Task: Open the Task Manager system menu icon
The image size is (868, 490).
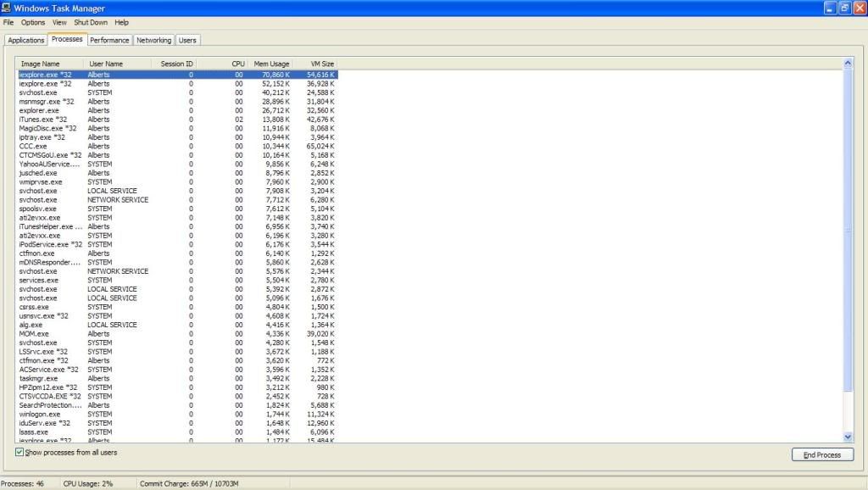Action: click(8, 8)
